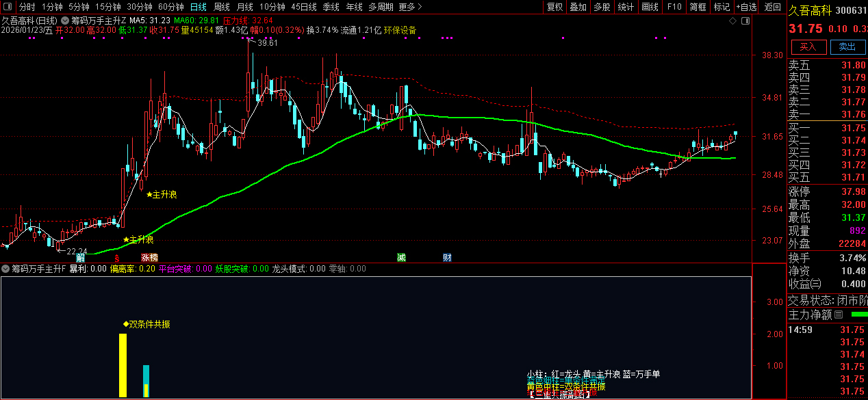The width and height of the screenshot is (868, 400).
Task: Open the 涨榜 marker tag
Action: pos(149,258)
